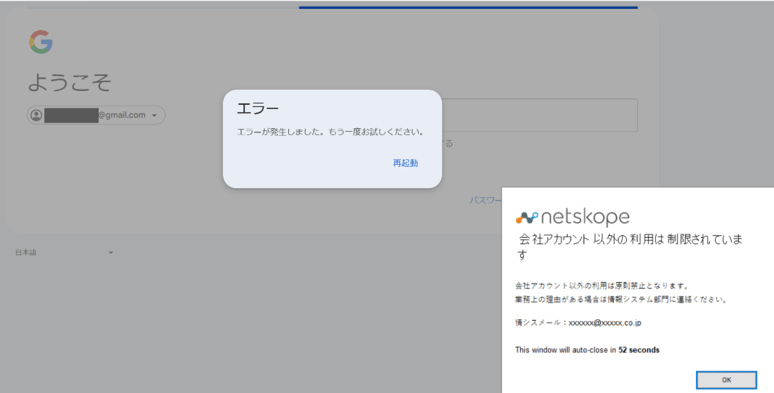Click OK in the Netskope popup
The width and height of the screenshot is (774, 393).
(726, 380)
